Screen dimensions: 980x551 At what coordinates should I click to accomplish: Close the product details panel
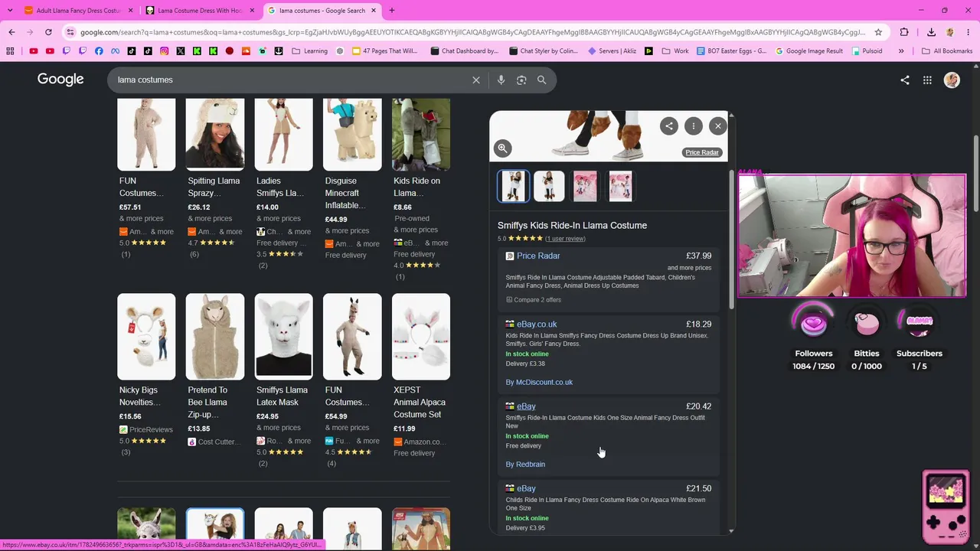717,126
